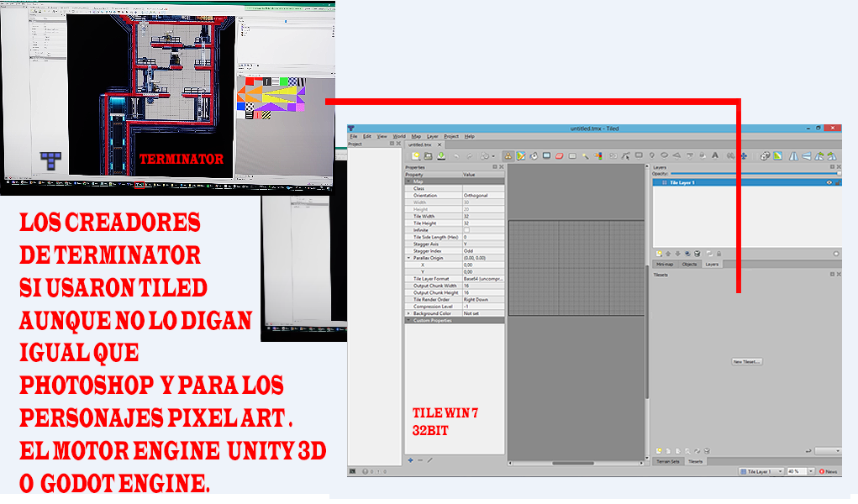This screenshot has width=858, height=504.
Task: Click the Flip Horizontally icon
Action: pos(793,156)
